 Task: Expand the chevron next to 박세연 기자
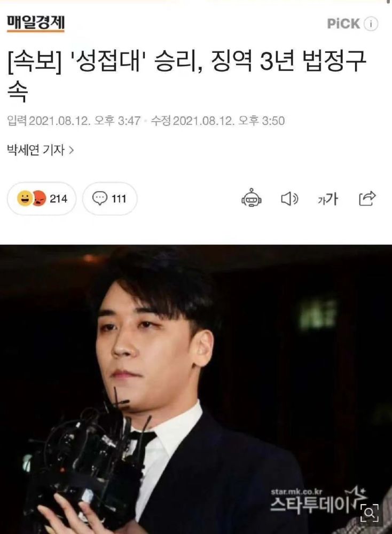tap(71, 150)
